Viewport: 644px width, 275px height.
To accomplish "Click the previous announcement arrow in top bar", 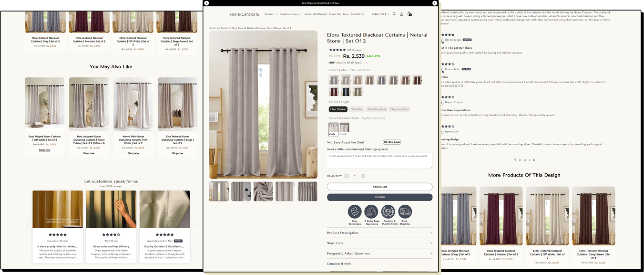I will 206,3.
